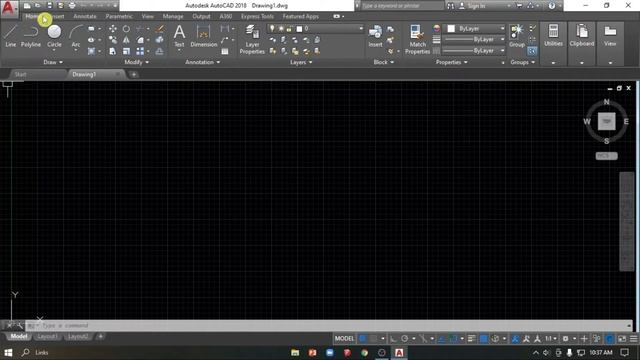Expand the Modify panel
Screen dimensions: 640x360
coord(136,62)
